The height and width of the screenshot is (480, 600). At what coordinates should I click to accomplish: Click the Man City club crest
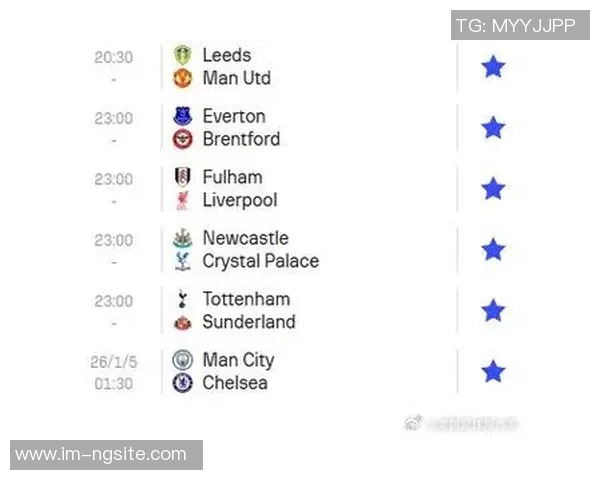[x=182, y=361]
